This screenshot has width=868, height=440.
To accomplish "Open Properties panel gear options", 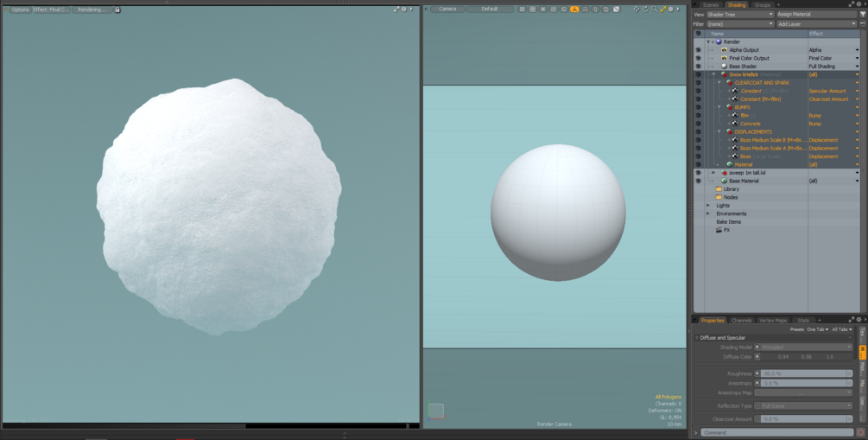I will [858, 321].
